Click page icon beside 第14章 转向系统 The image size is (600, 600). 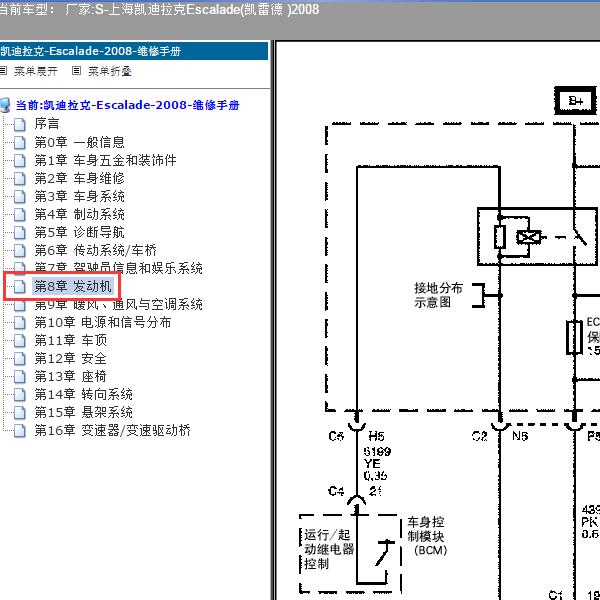(x=20, y=394)
